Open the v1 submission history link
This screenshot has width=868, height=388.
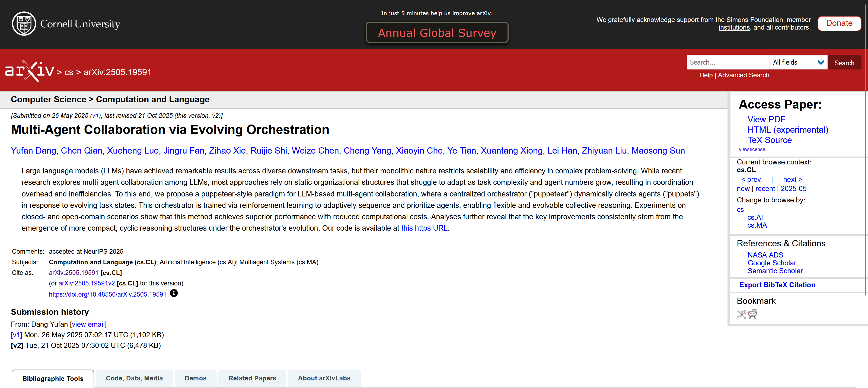16,335
